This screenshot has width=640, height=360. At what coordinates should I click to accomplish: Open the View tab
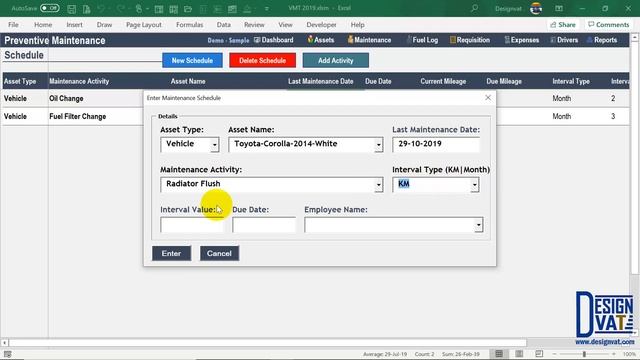click(285, 25)
